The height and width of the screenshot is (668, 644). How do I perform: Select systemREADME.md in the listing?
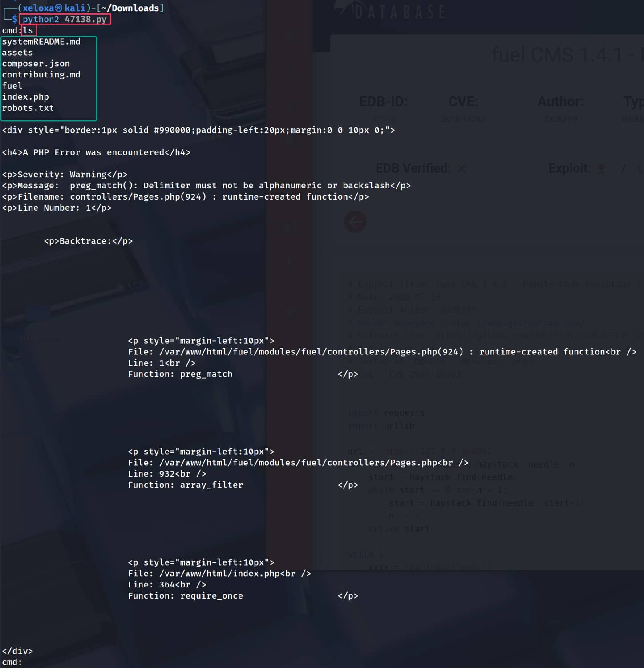coord(41,41)
